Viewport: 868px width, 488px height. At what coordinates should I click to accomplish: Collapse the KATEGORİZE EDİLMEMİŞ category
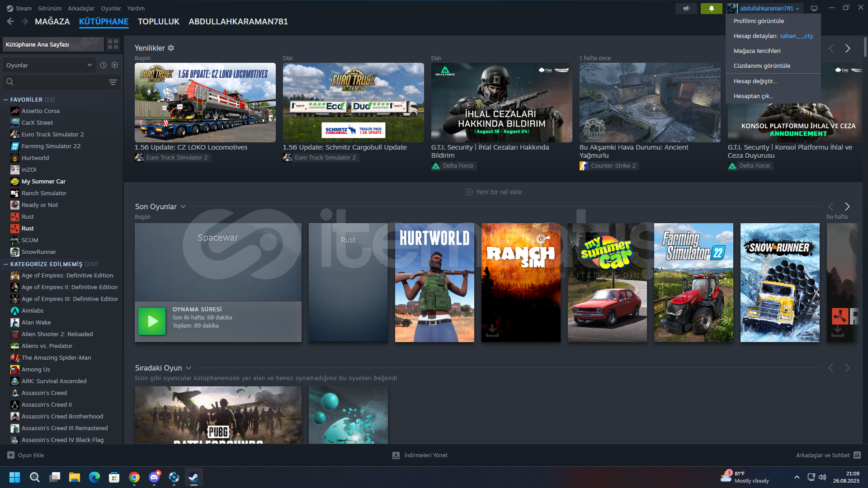[6, 264]
